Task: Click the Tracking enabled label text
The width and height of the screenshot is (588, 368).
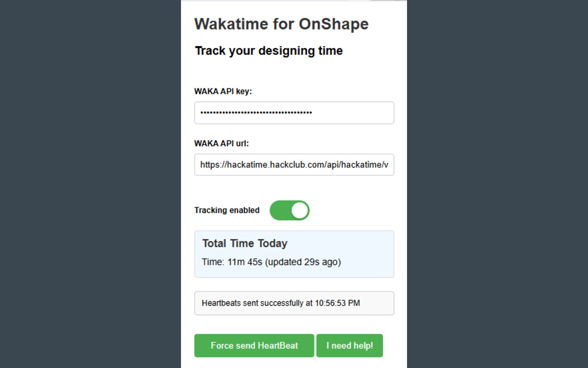Action: (227, 210)
